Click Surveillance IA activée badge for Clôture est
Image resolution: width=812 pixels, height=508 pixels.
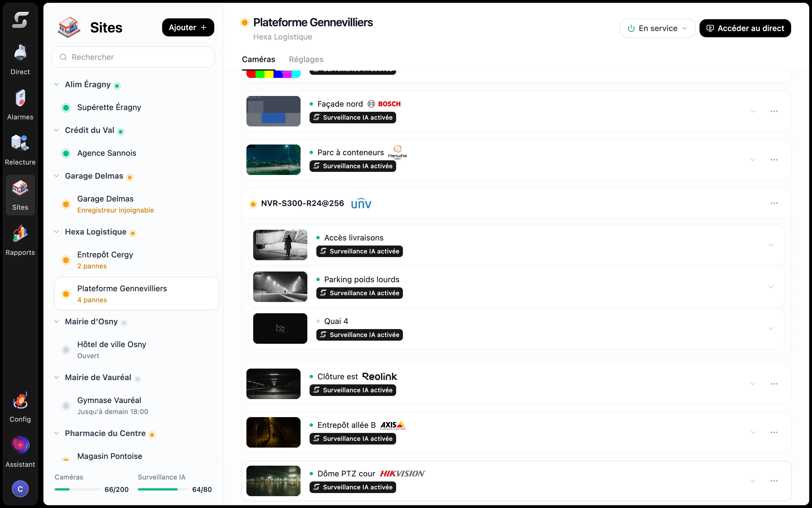[x=353, y=390]
